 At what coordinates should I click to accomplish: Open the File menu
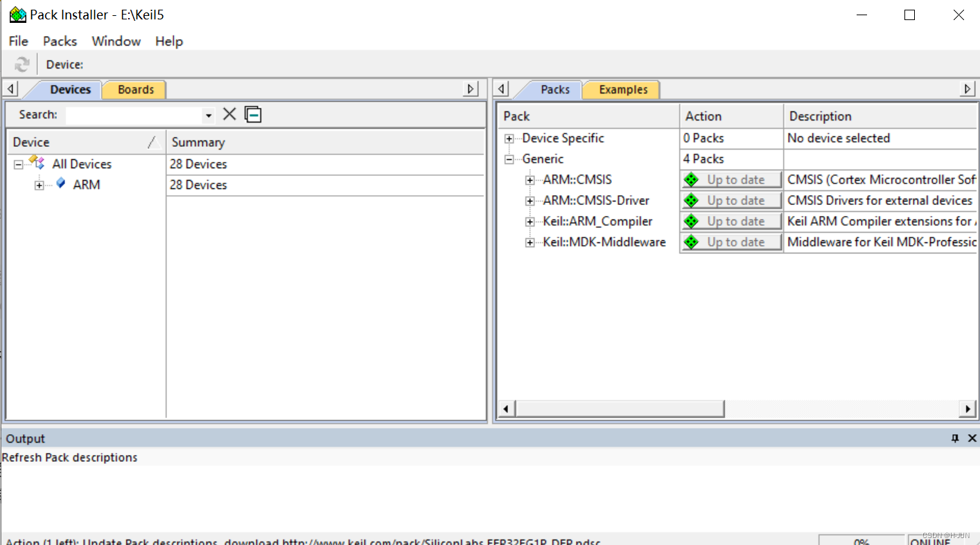(x=18, y=42)
